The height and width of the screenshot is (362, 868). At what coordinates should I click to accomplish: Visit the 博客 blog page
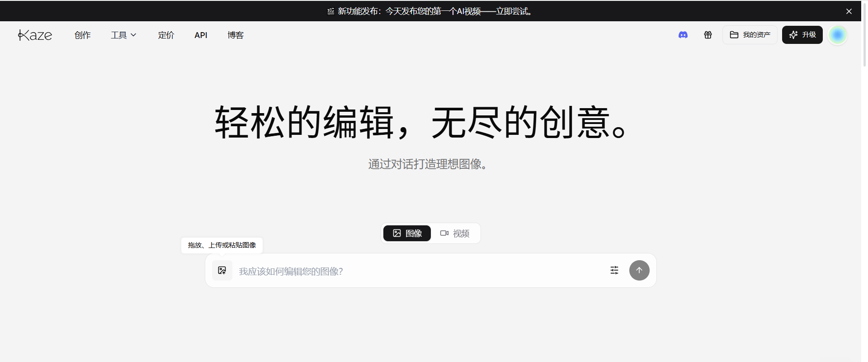(x=235, y=35)
